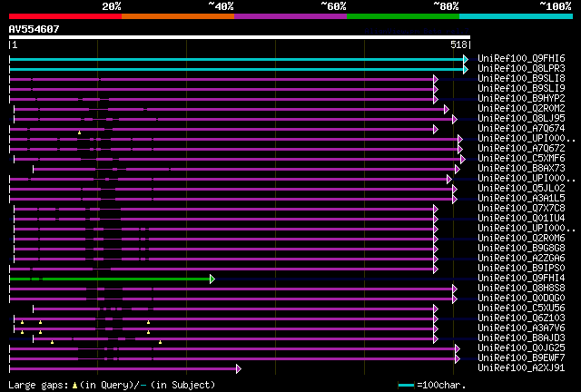Screen dimensions: 581x392
Task: Click the UniRef100_Q0DQG0 label
Action: click(521, 299)
